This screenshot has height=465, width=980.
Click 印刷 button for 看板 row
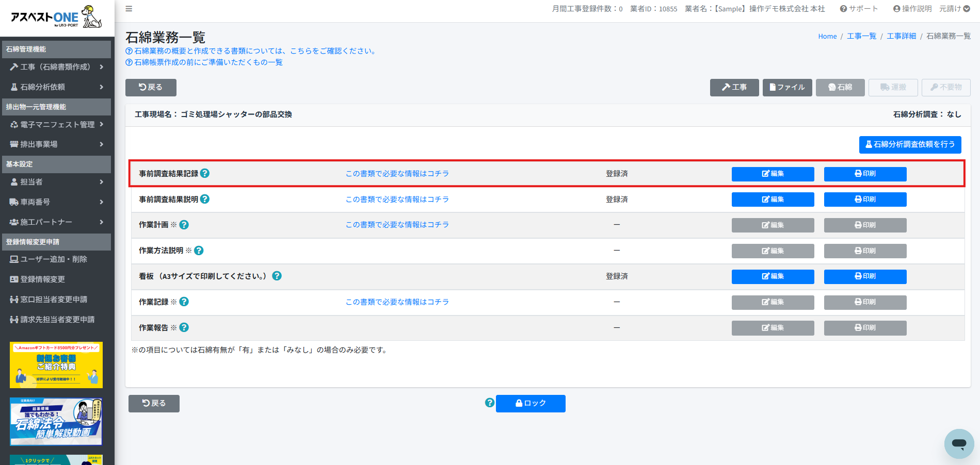pyautogui.click(x=865, y=276)
